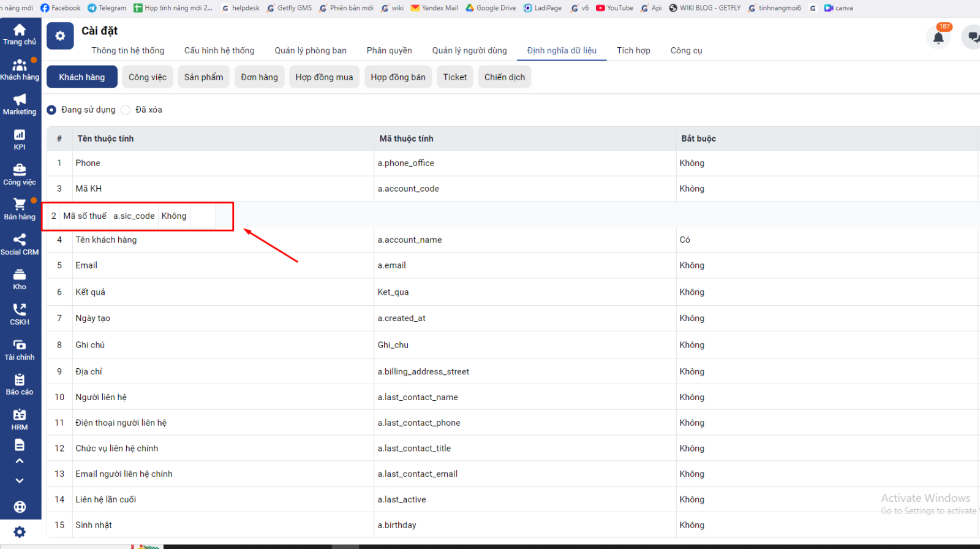Open the Báo cáo report icon
The image size is (980, 549).
20,380
